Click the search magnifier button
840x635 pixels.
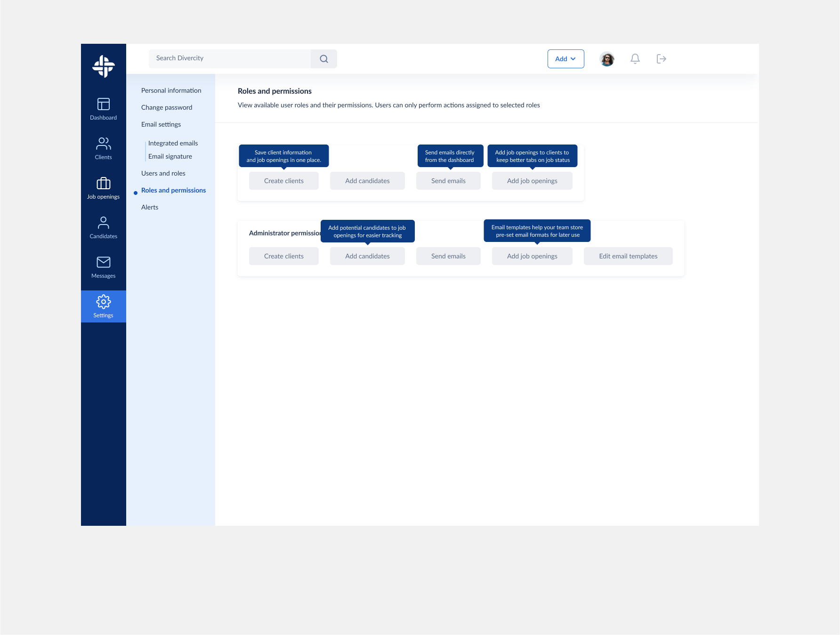tap(324, 59)
